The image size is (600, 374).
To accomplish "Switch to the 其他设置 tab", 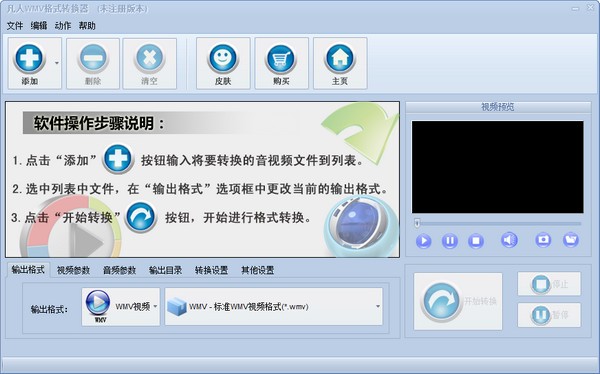I will pos(258,270).
